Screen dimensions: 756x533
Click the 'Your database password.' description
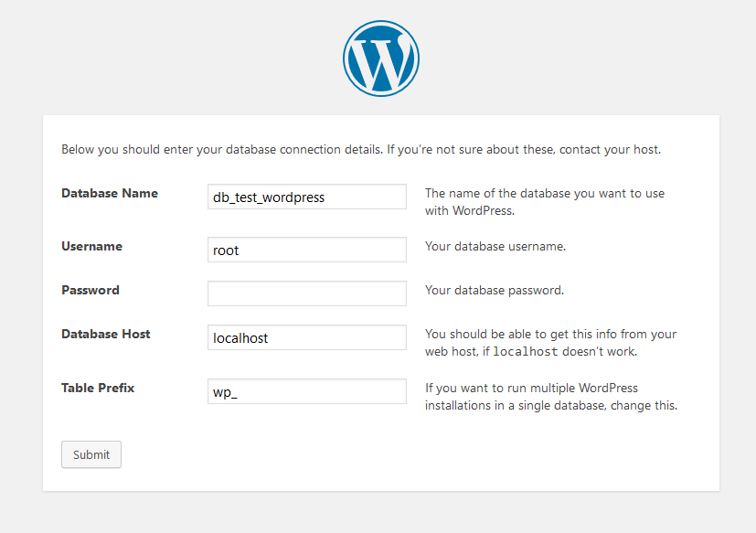495,291
